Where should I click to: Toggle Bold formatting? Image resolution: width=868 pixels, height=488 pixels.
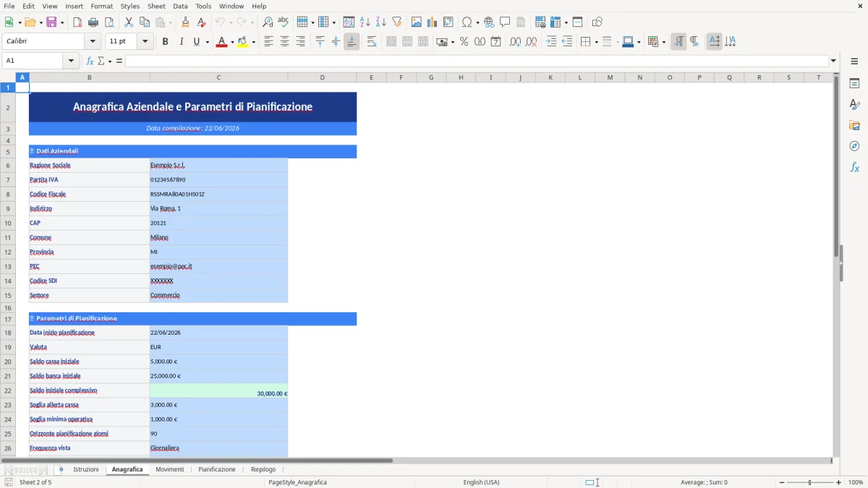[165, 42]
